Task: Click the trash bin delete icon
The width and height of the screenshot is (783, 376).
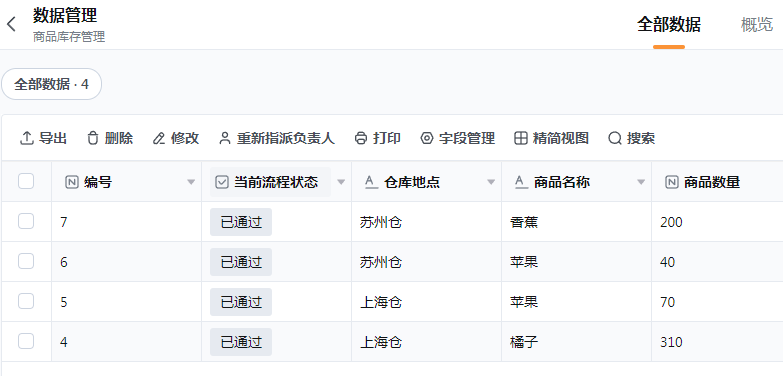Action: (x=93, y=138)
